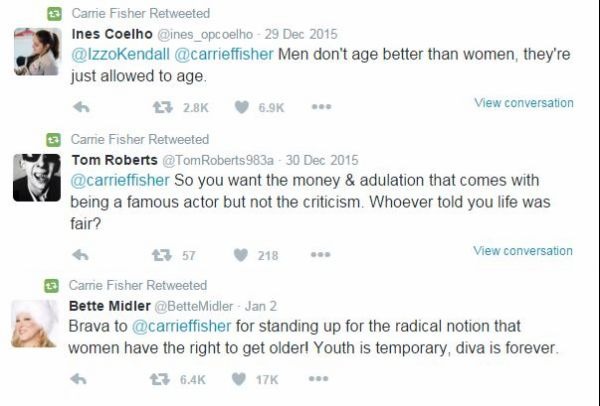This screenshot has width=600, height=406.
Task: Reply to Ines Coelho's tweet
Action: coord(82,107)
